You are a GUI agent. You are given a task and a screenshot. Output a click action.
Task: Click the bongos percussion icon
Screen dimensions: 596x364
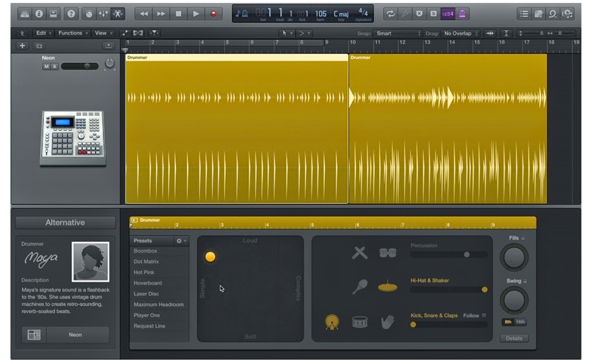pos(387,252)
